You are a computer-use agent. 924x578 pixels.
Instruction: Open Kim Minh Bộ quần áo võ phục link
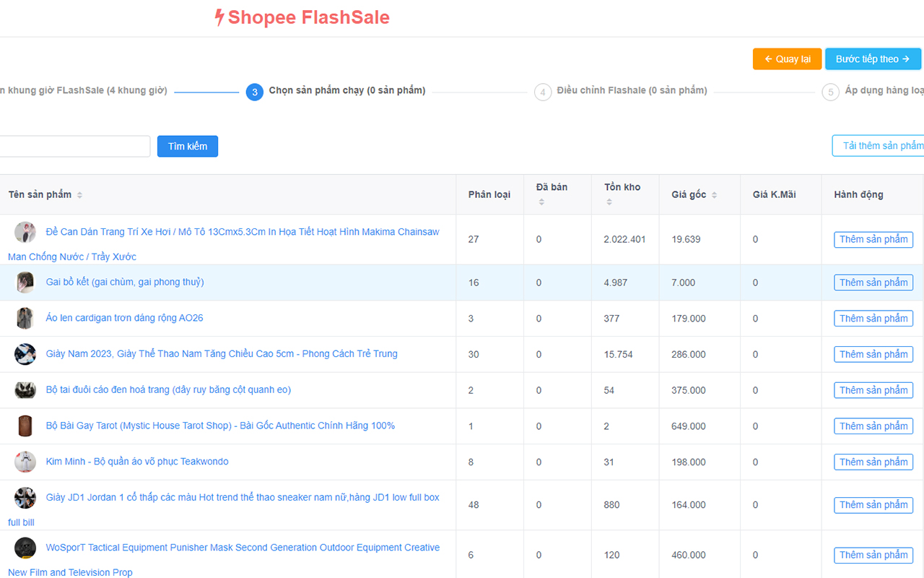(137, 462)
